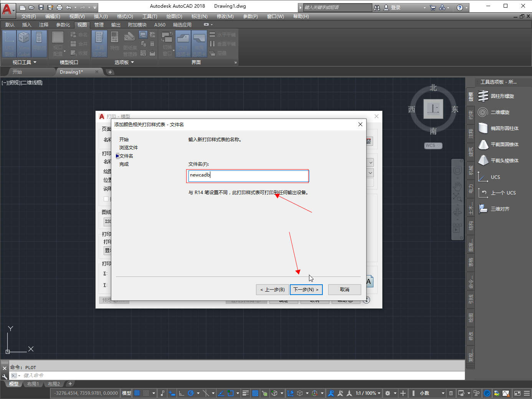Toggle transparency display in status bar
Viewport: 532px width, 399px height.
255,393
